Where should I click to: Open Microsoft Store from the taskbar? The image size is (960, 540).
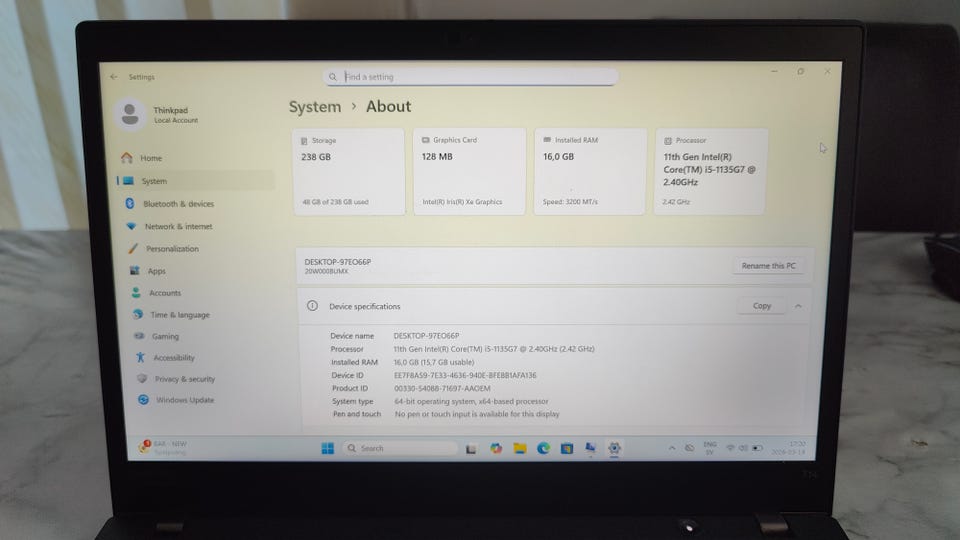567,448
